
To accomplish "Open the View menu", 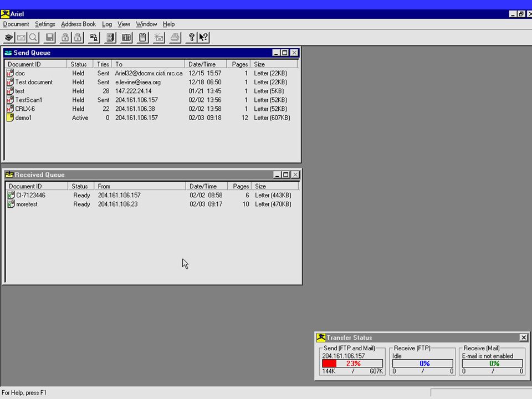I will click(124, 24).
